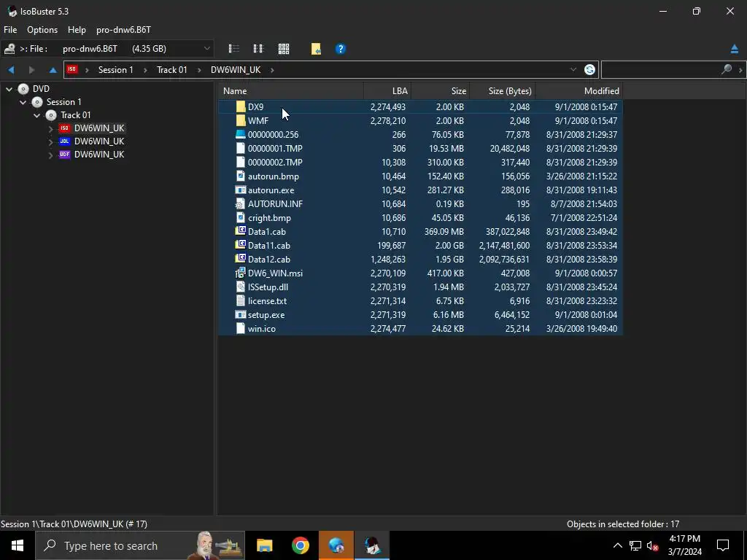Click the magnifier search icon
The width and height of the screenshot is (747, 560).
pyautogui.click(x=726, y=69)
